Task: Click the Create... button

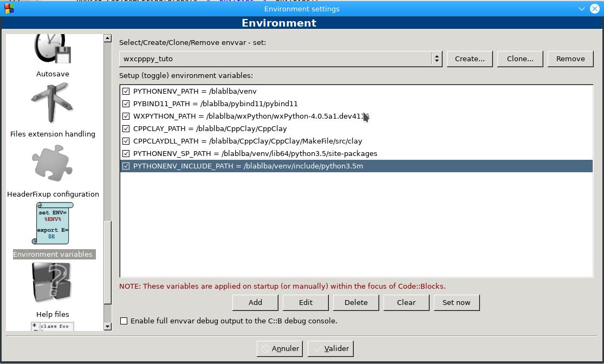Action: tap(470, 59)
